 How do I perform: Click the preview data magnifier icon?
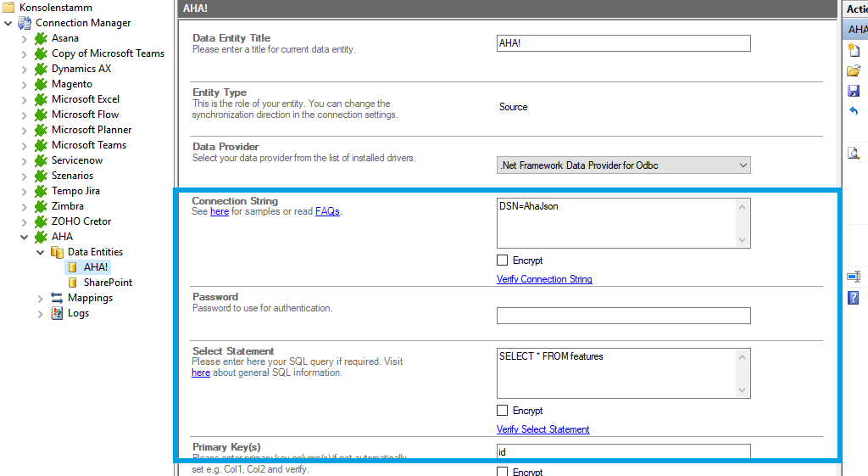pyautogui.click(x=854, y=154)
